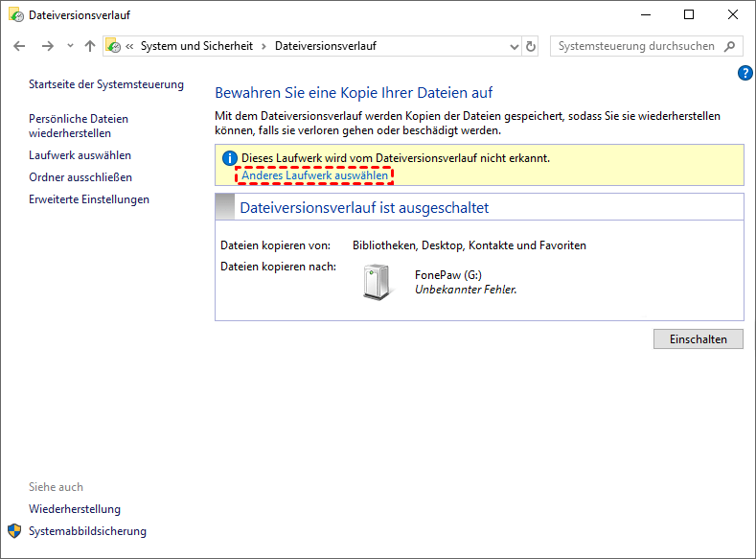Click the search magnifier icon
This screenshot has width=756, height=559.
(730, 46)
